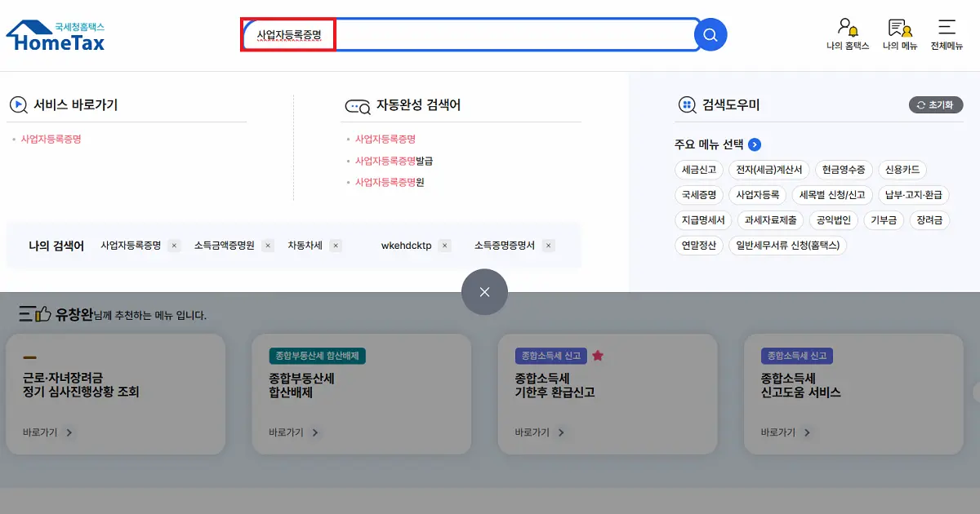Click the HomeTax logo
The image size is (980, 514).
[x=56, y=36]
